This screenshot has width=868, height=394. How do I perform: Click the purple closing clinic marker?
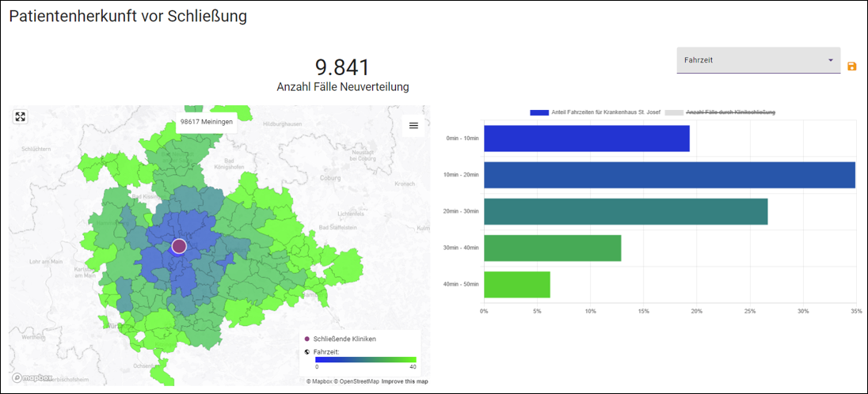point(179,246)
